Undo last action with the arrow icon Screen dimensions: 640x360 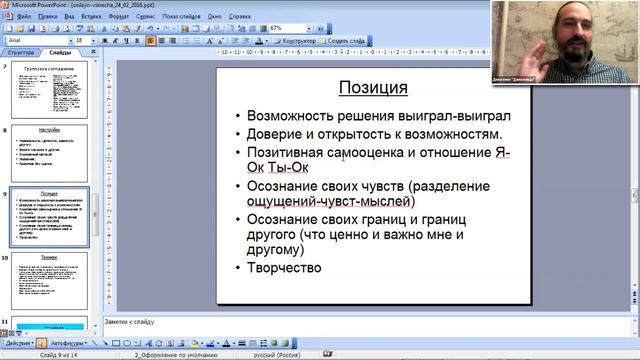pos(150,29)
